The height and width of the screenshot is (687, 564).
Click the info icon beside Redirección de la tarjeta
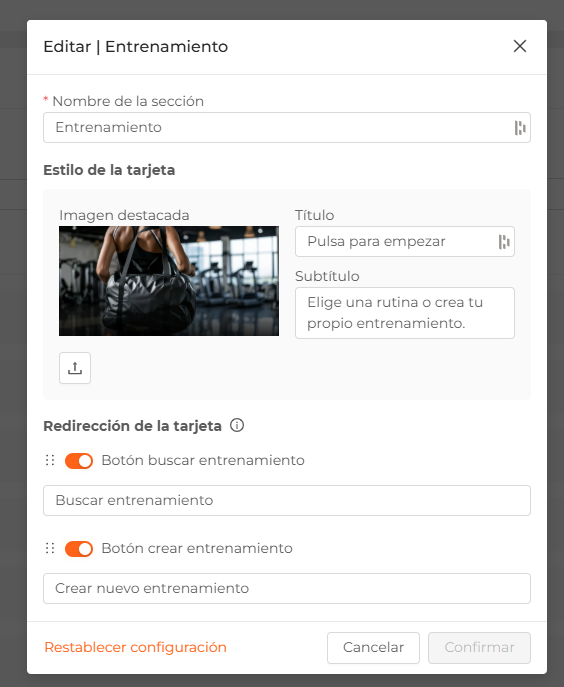pos(237,425)
